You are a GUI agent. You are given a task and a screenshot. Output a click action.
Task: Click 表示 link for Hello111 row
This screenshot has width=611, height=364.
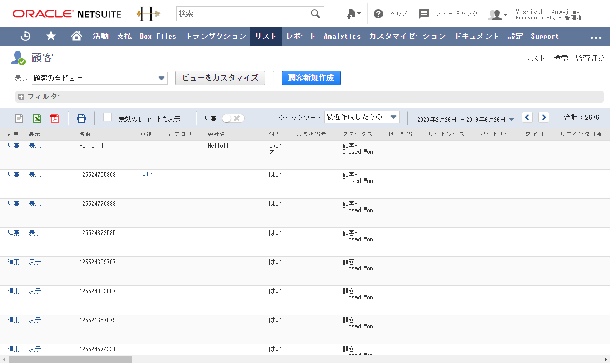(x=35, y=146)
